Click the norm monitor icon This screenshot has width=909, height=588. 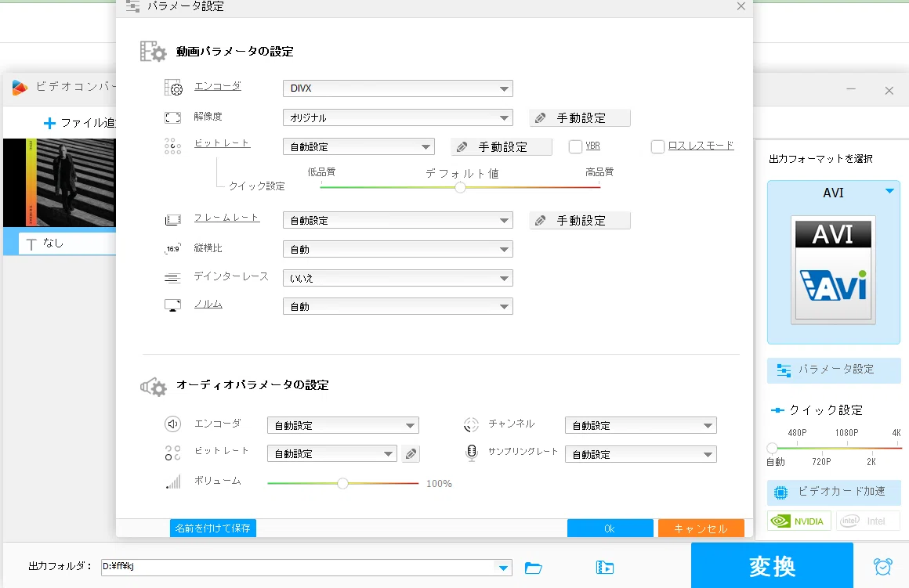click(172, 305)
